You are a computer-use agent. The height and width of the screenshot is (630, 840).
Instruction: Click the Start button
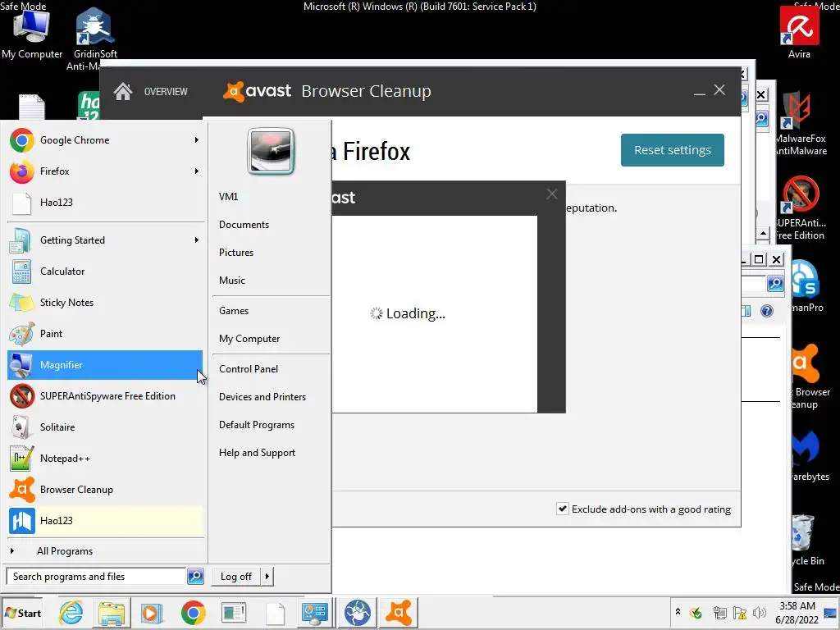point(23,613)
